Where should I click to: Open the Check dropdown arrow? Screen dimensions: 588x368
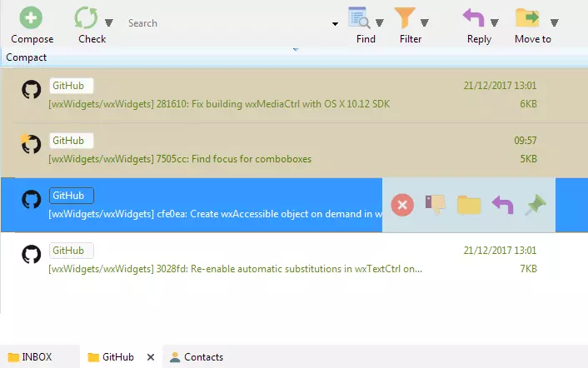[109, 22]
